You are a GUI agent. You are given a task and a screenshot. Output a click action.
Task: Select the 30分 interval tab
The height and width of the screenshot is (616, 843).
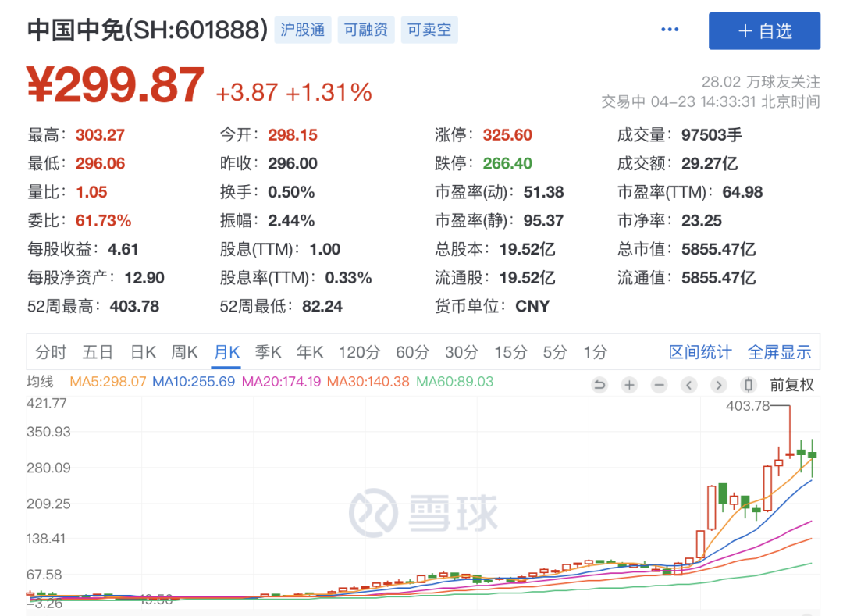click(x=461, y=353)
